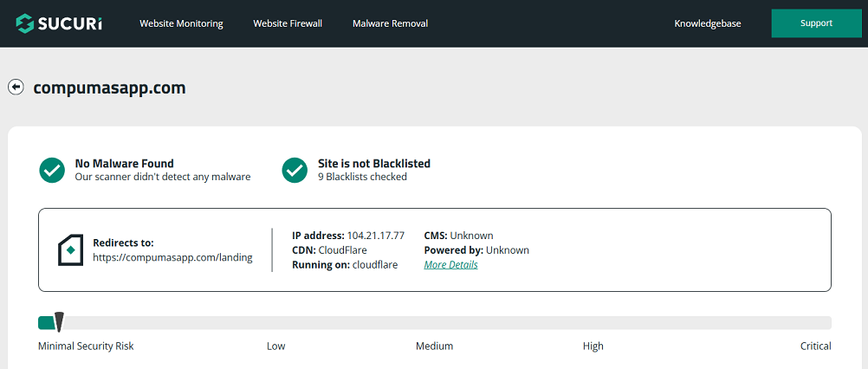Image resolution: width=868 pixels, height=369 pixels.
Task: Click the Medium risk level label
Action: click(x=434, y=346)
